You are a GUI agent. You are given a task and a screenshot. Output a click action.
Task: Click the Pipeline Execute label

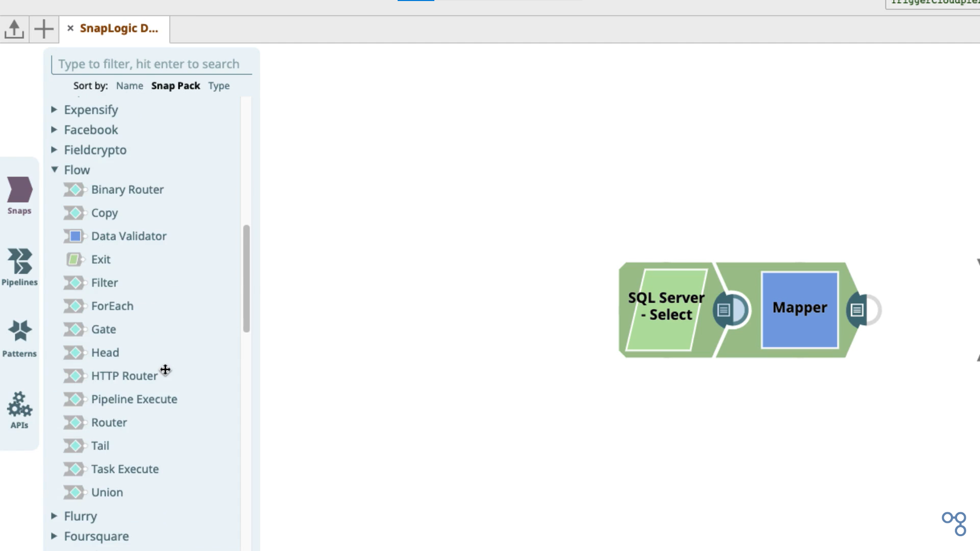[x=134, y=399]
